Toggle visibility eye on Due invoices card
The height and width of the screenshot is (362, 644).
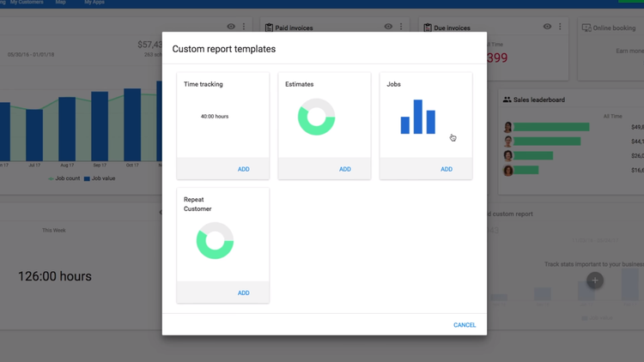[x=547, y=27]
